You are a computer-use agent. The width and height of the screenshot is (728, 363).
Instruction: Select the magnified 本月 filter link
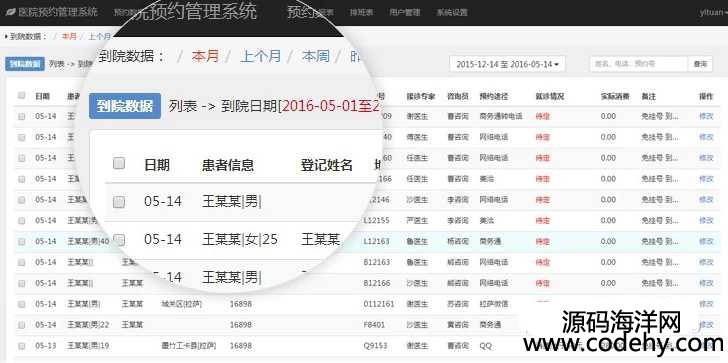pyautogui.click(x=205, y=56)
